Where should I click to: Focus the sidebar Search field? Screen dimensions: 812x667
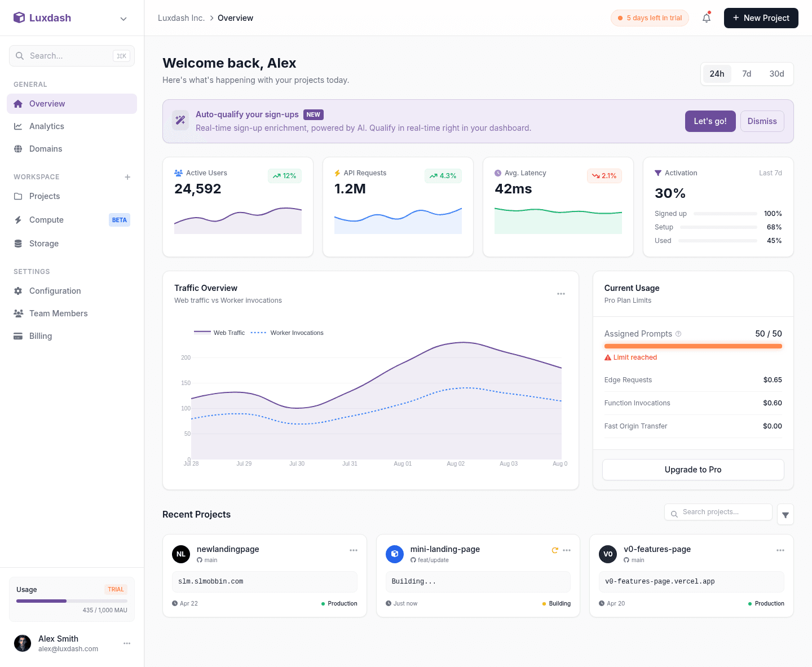tap(72, 56)
